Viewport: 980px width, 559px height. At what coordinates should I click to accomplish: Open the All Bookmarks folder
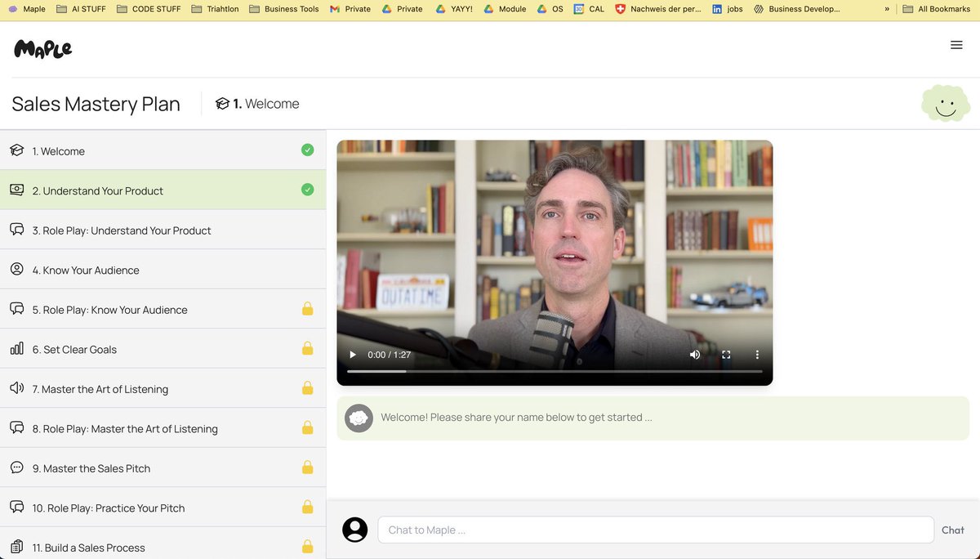click(x=938, y=9)
